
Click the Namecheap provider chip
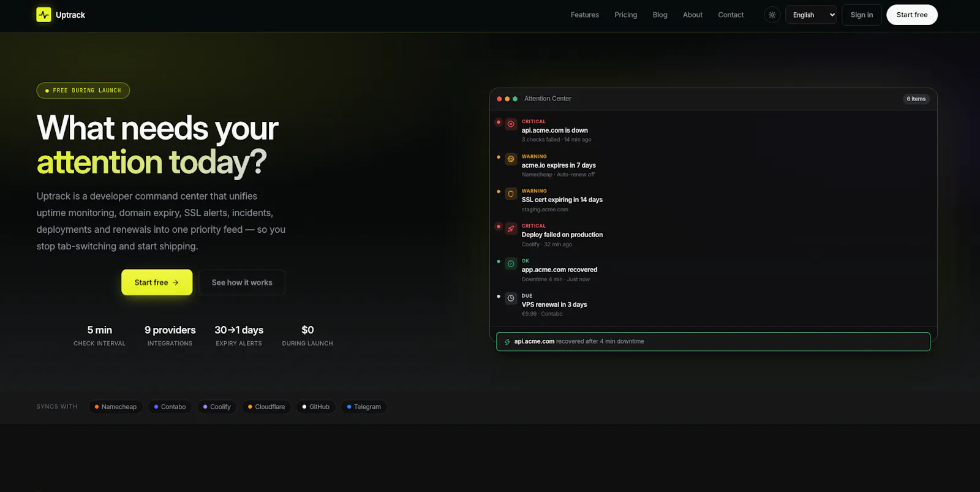click(116, 407)
